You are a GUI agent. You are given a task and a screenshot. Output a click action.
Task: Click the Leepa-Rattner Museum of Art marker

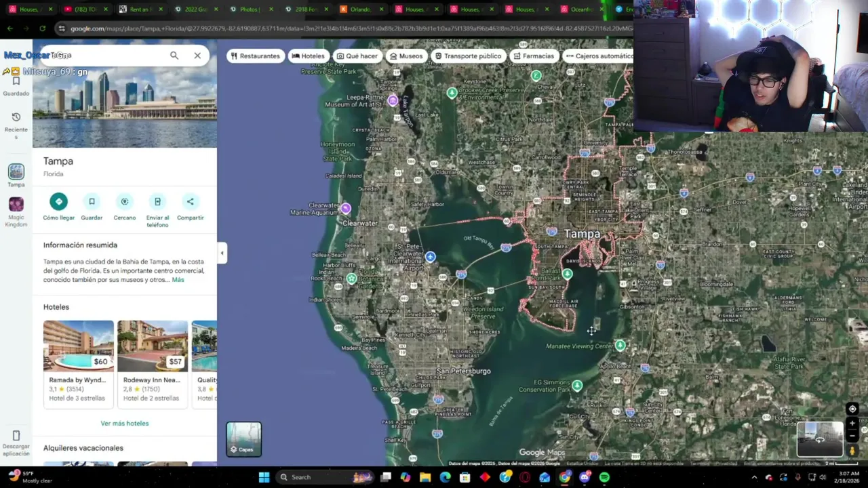(393, 100)
